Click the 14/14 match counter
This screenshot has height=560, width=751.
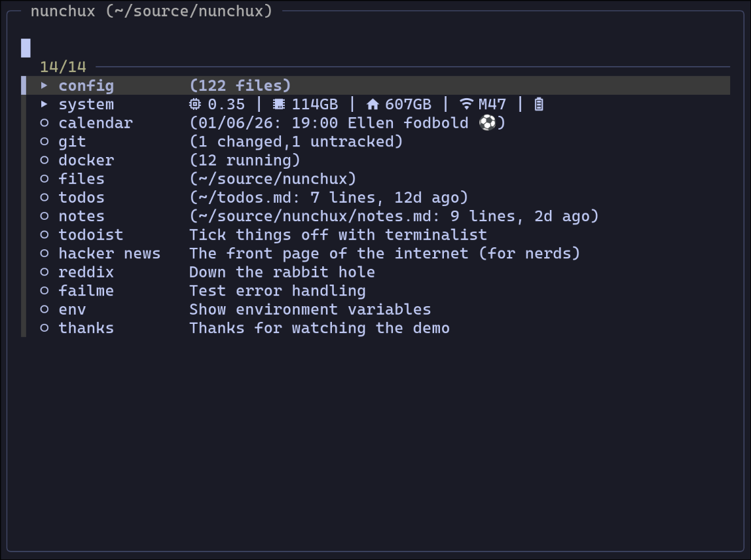click(x=63, y=67)
